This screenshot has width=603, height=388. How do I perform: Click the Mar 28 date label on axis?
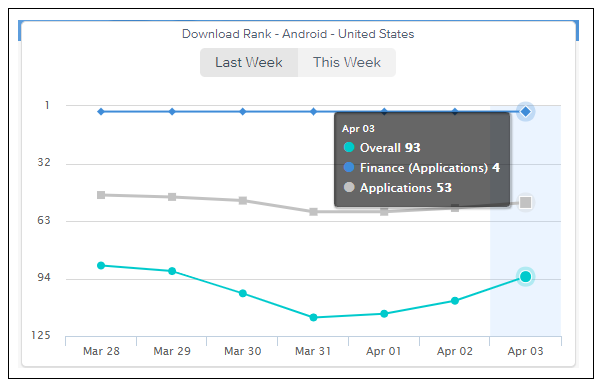point(101,351)
